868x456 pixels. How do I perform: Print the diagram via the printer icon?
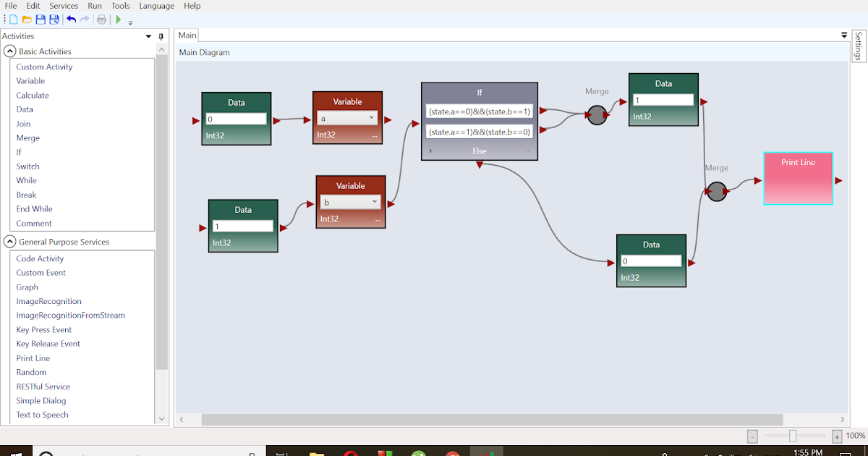click(x=101, y=20)
